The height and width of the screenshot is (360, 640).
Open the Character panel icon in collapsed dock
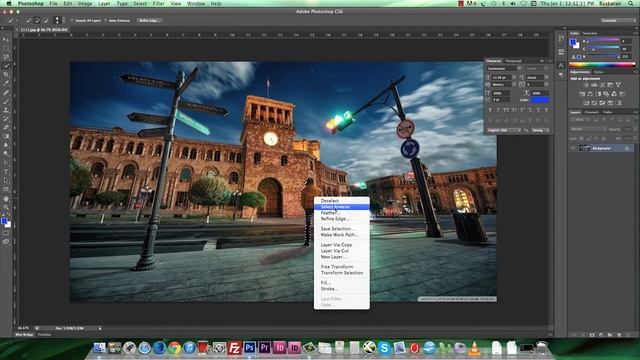click(x=561, y=65)
